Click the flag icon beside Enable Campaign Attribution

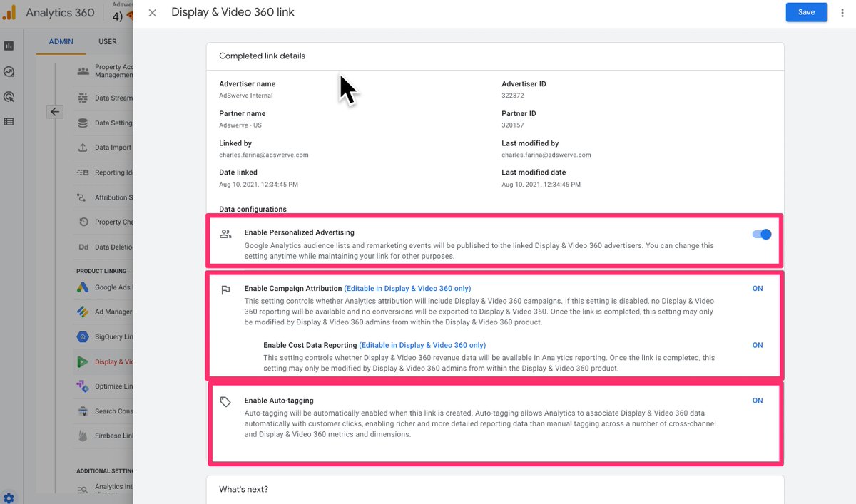[225, 290]
